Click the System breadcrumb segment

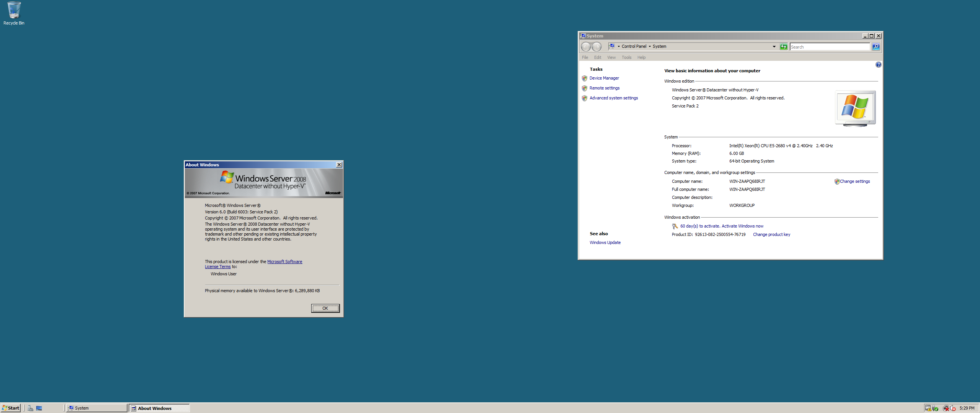tap(659, 46)
